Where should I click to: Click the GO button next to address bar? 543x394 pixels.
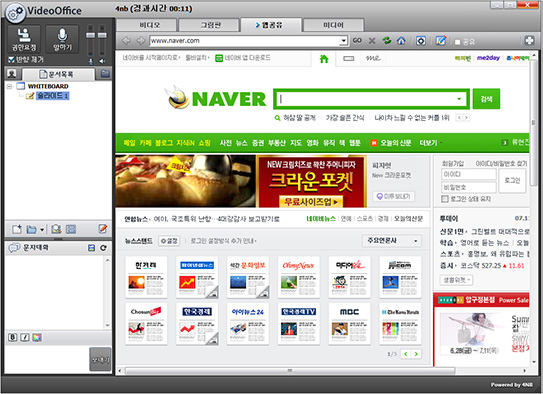(x=357, y=41)
